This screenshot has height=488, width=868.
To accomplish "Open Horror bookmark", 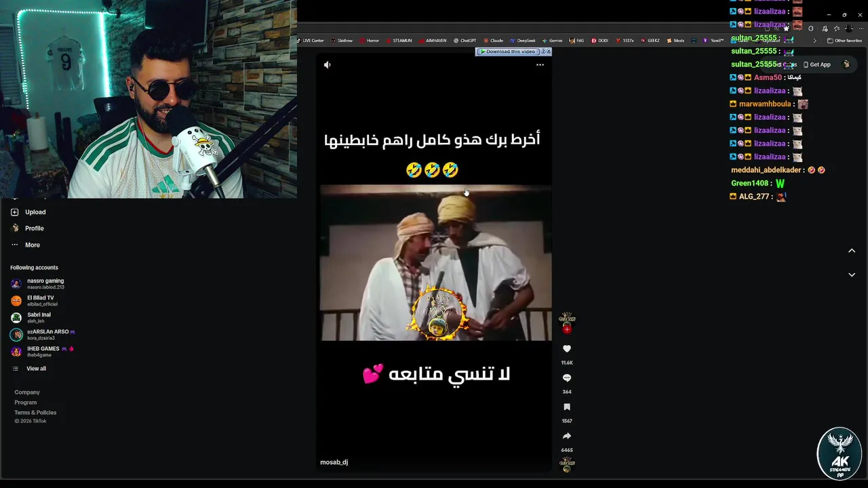I will pos(370,41).
